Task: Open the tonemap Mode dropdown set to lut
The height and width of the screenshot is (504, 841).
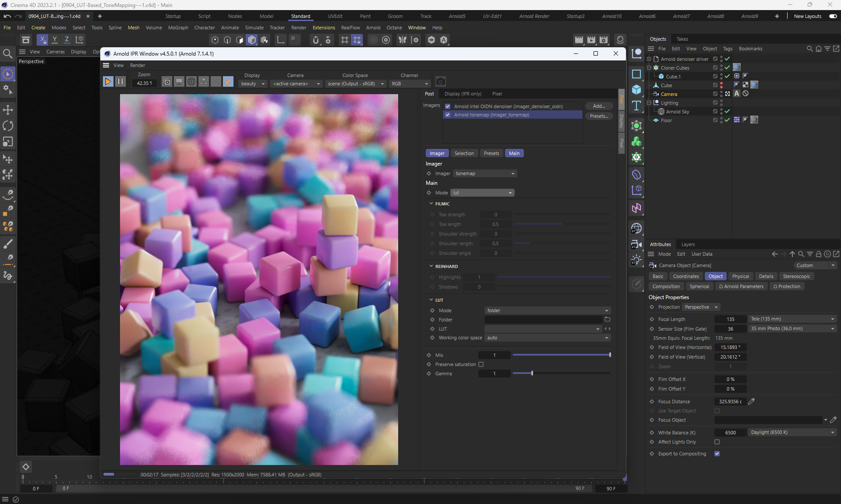Action: [x=482, y=193]
